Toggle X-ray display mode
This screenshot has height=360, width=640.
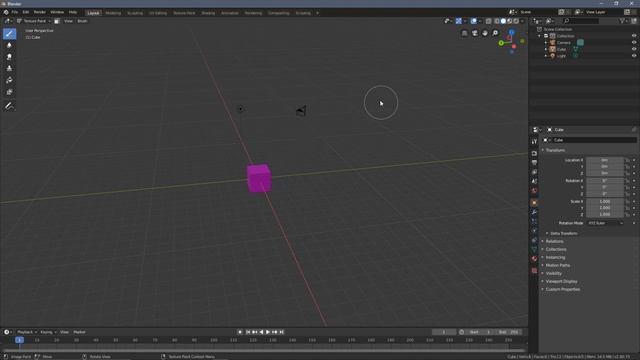489,21
